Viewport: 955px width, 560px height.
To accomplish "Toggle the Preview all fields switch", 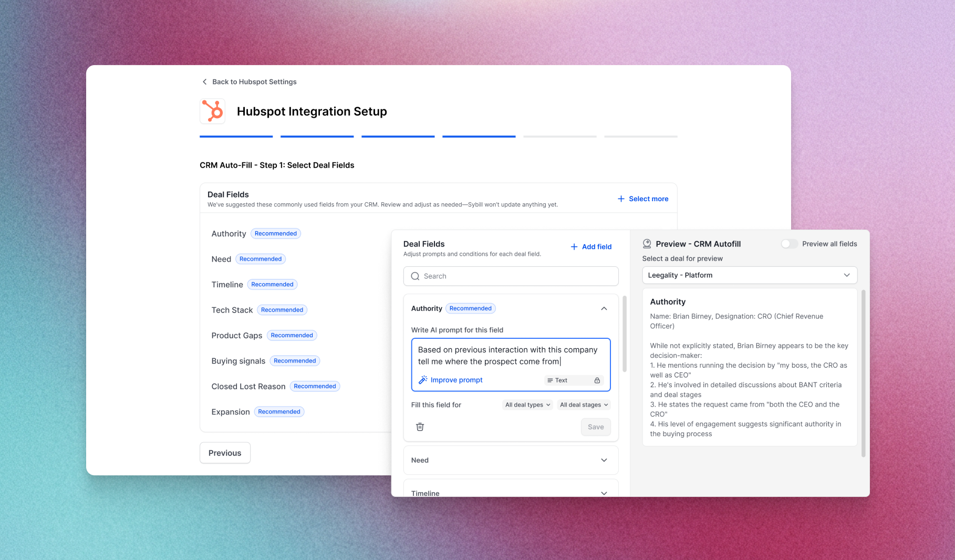I will [x=789, y=244].
